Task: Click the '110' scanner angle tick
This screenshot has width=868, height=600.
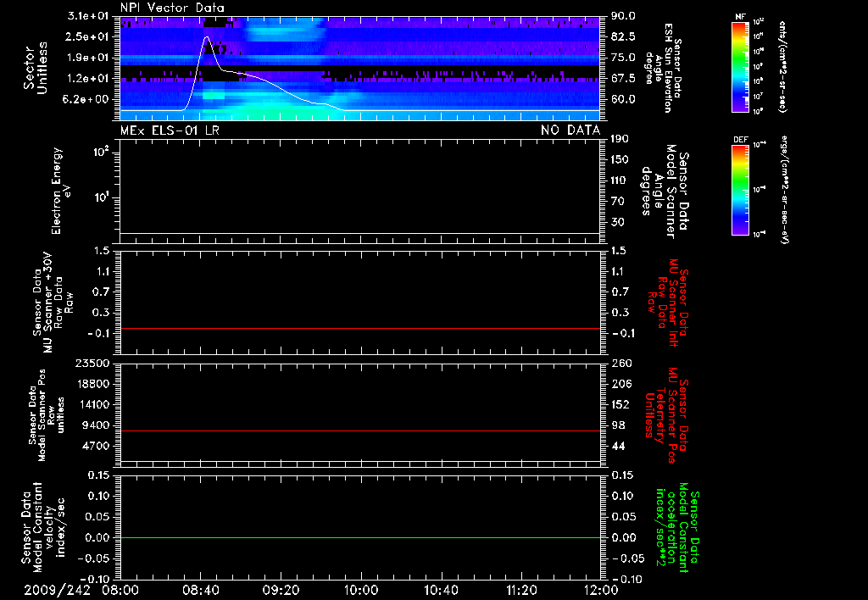Action: [620, 181]
